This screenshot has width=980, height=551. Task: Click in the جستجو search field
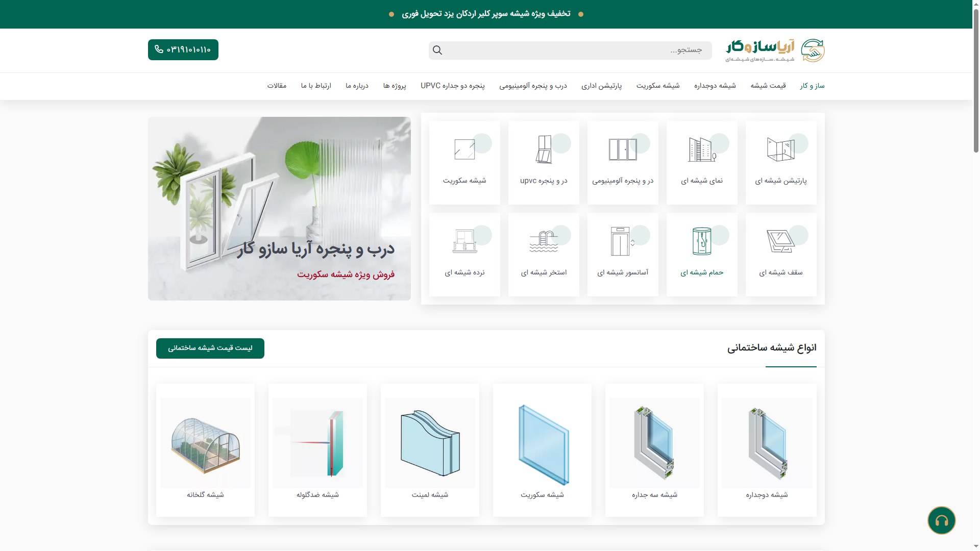point(570,50)
